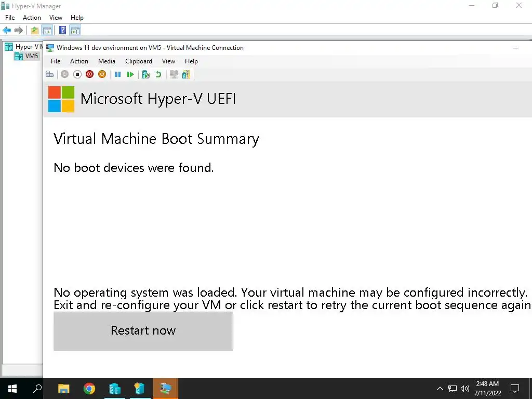Save the VM state with the orange icon

[102, 74]
